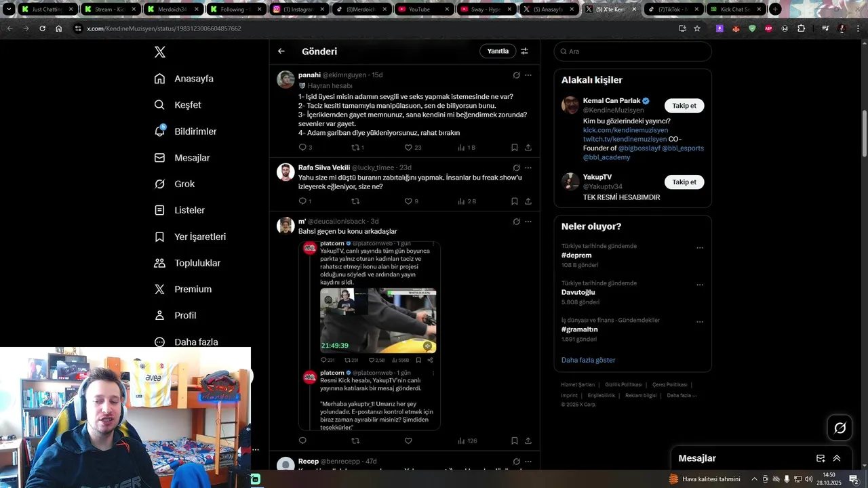
Task: Open twitch.tv/kendinemuzisyen link
Action: coord(625,139)
